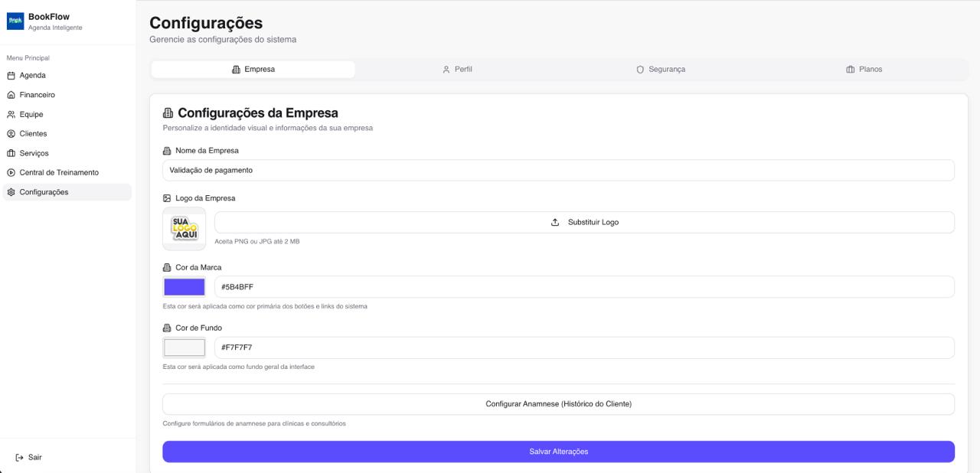The image size is (980, 473).
Task: Click the upload icon beside Substituir Logo
Action: [x=555, y=223]
